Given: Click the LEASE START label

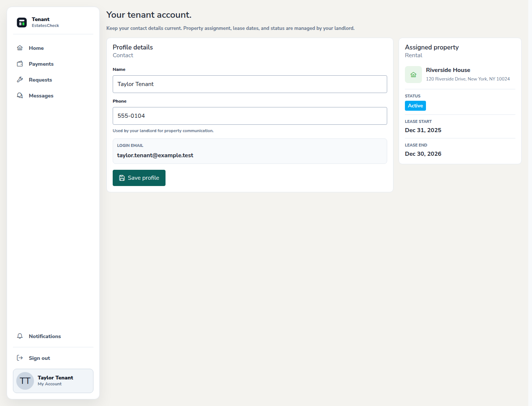Looking at the screenshot, I should coord(418,121).
